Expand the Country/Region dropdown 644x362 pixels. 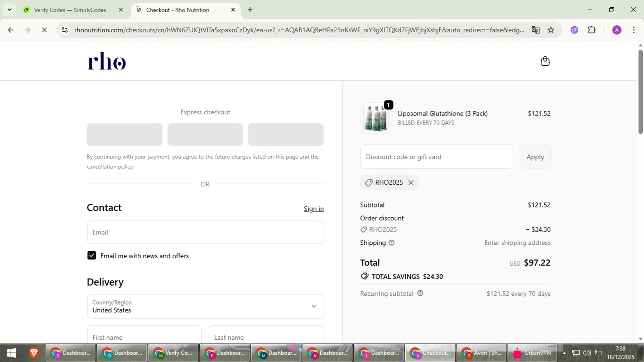(x=205, y=307)
